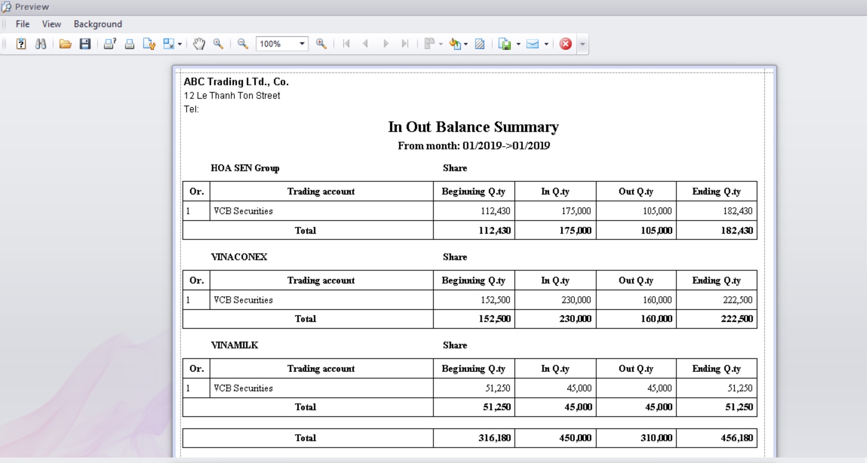
Task: Click the multiple pages icon
Action: click(429, 44)
